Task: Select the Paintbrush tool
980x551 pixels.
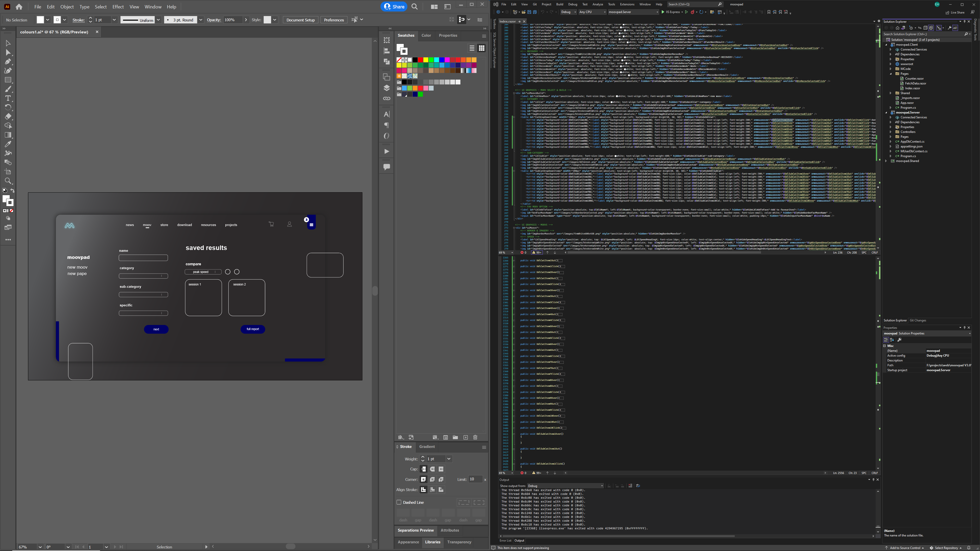Action: click(8, 89)
